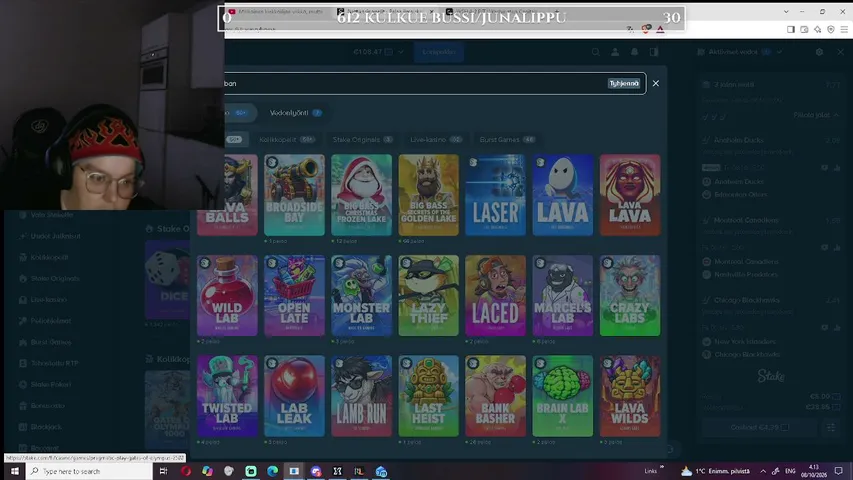This screenshot has height=480, width=853.
Task: Open Microsoft Edge from taskbar
Action: click(272, 471)
